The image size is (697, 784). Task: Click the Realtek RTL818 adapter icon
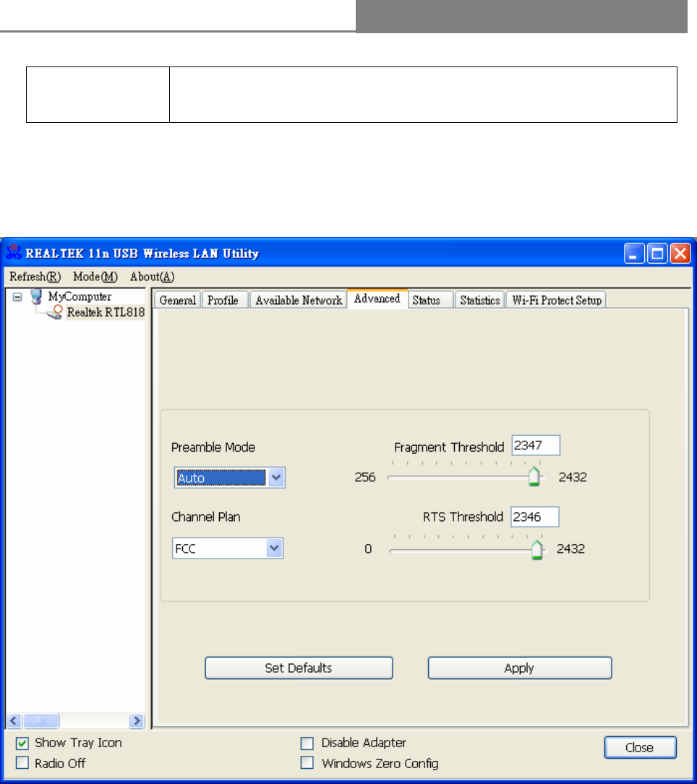tap(54, 312)
